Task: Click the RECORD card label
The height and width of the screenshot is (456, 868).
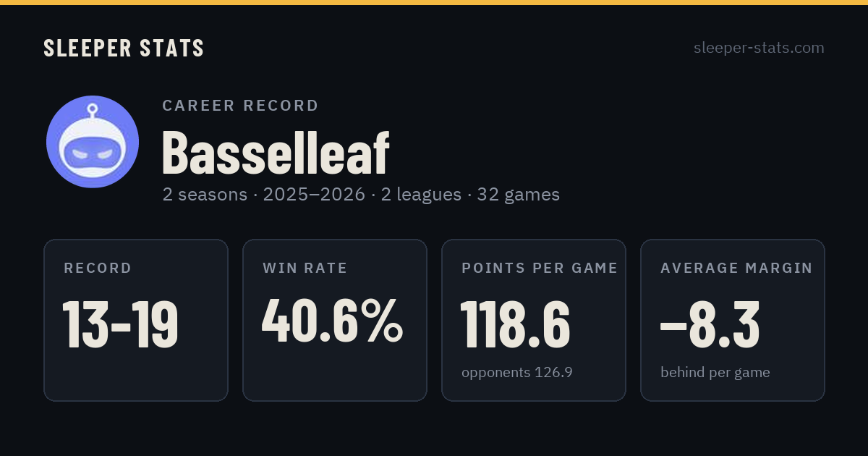Action: 98,268
